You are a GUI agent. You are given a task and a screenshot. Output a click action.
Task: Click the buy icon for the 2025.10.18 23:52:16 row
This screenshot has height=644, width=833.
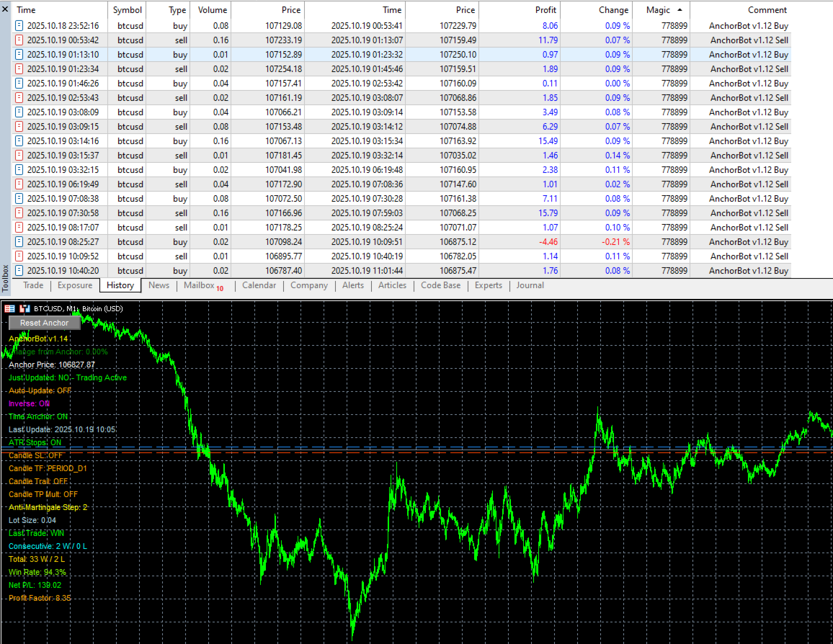coord(19,25)
